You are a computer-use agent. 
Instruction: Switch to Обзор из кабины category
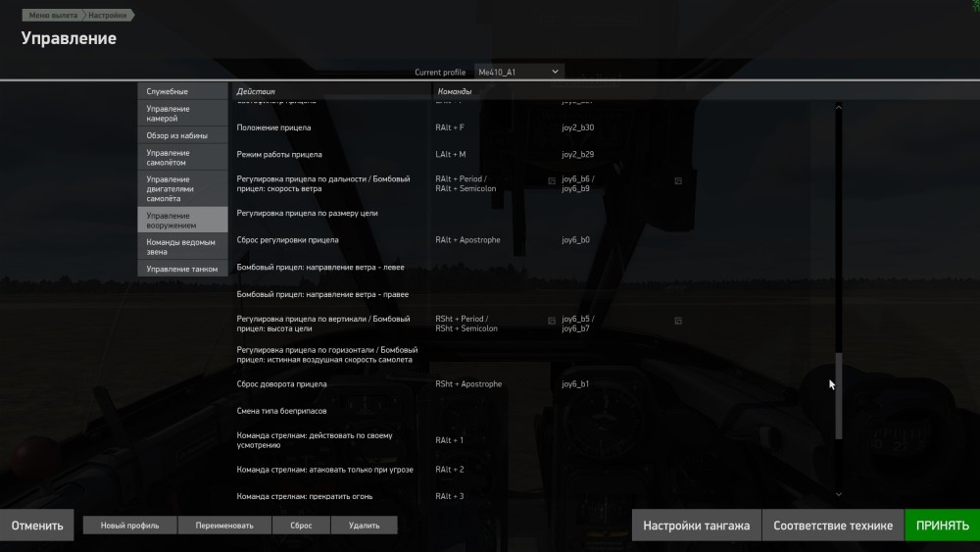tap(182, 135)
